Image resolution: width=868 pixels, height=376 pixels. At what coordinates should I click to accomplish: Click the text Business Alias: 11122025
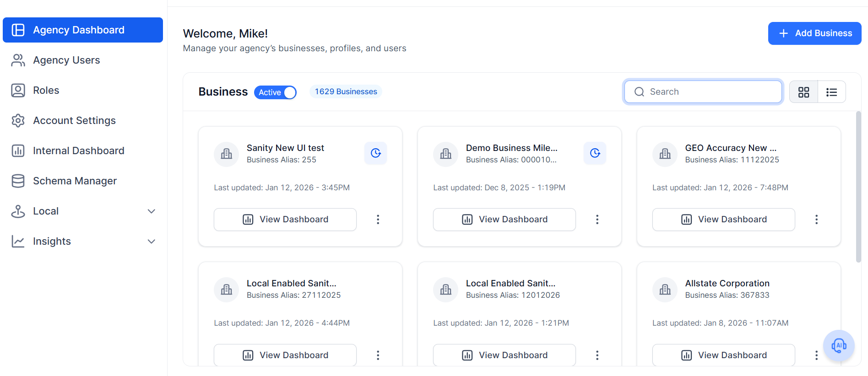click(732, 160)
